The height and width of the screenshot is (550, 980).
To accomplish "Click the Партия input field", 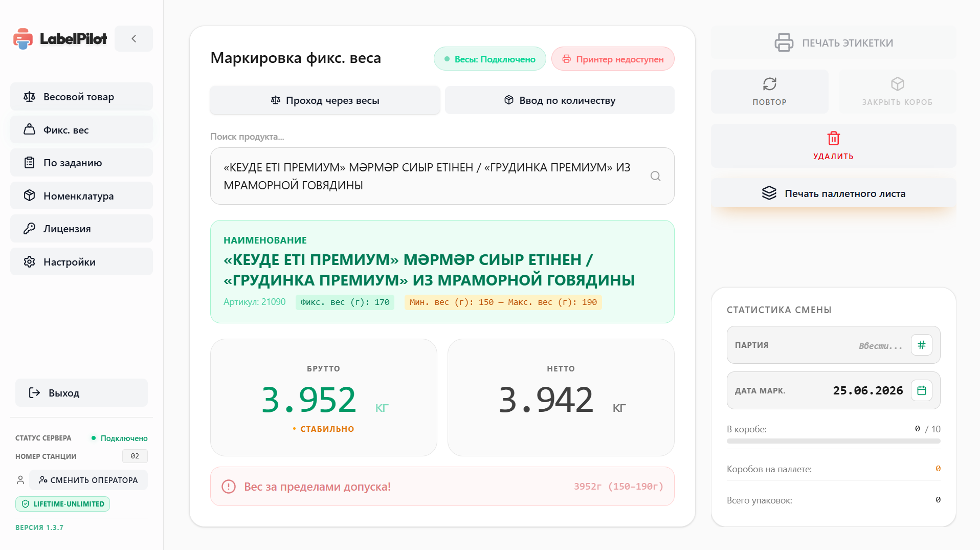I will [834, 345].
